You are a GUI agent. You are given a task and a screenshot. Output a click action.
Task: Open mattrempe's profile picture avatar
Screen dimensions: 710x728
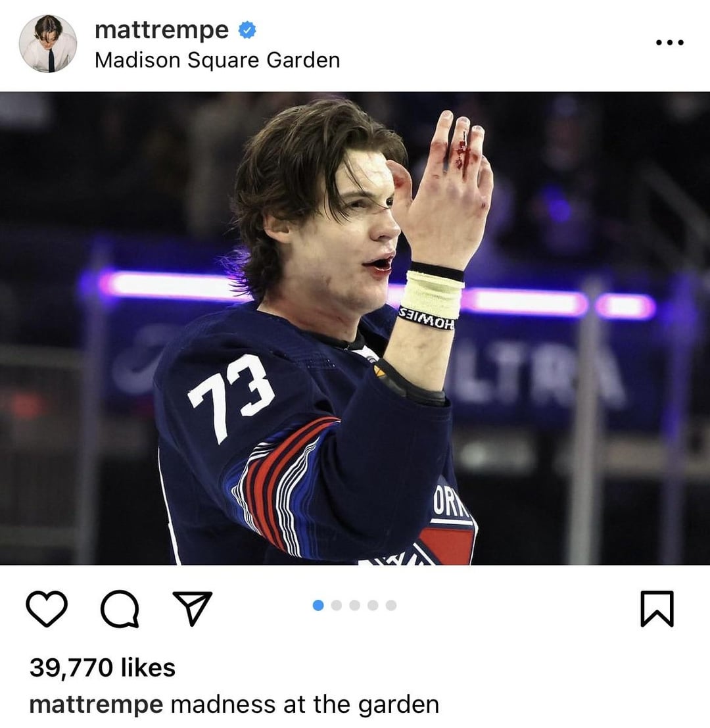tap(48, 43)
